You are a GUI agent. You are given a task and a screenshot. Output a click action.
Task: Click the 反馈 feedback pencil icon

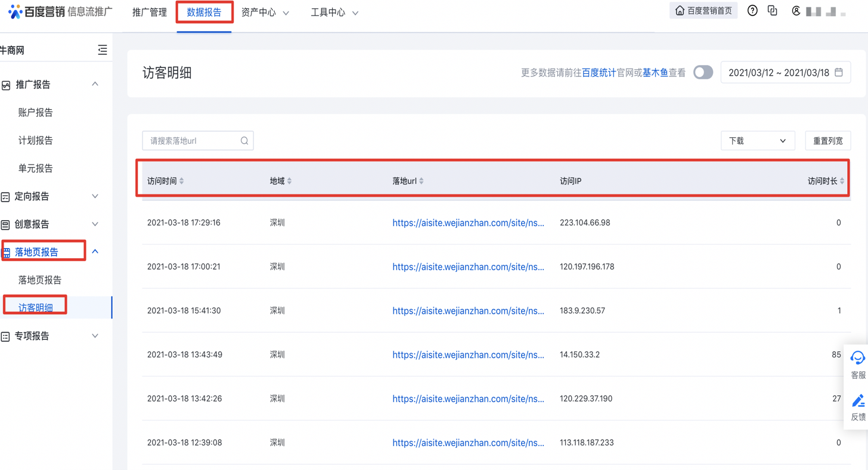[858, 401]
